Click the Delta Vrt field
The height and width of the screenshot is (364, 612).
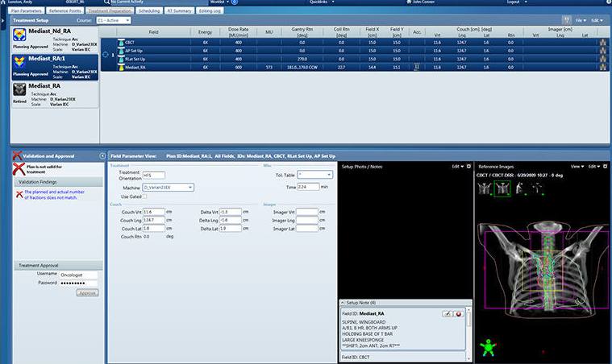click(x=231, y=212)
